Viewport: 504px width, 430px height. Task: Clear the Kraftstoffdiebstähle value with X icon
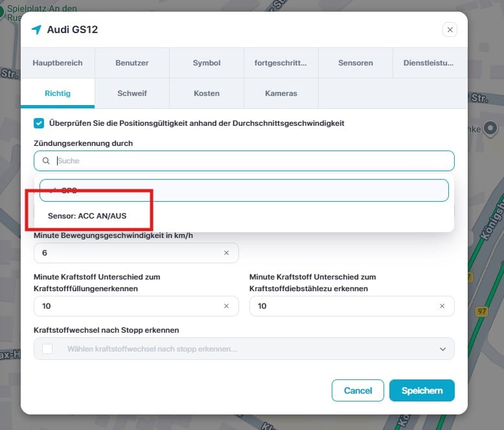(442, 306)
